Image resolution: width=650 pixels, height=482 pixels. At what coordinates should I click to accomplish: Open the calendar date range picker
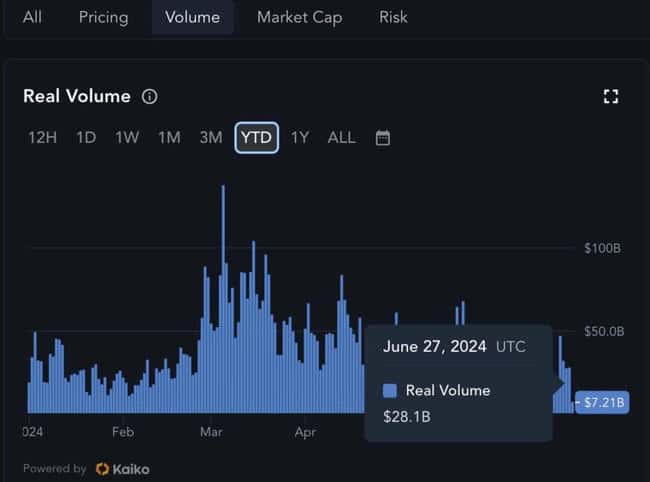coord(382,138)
